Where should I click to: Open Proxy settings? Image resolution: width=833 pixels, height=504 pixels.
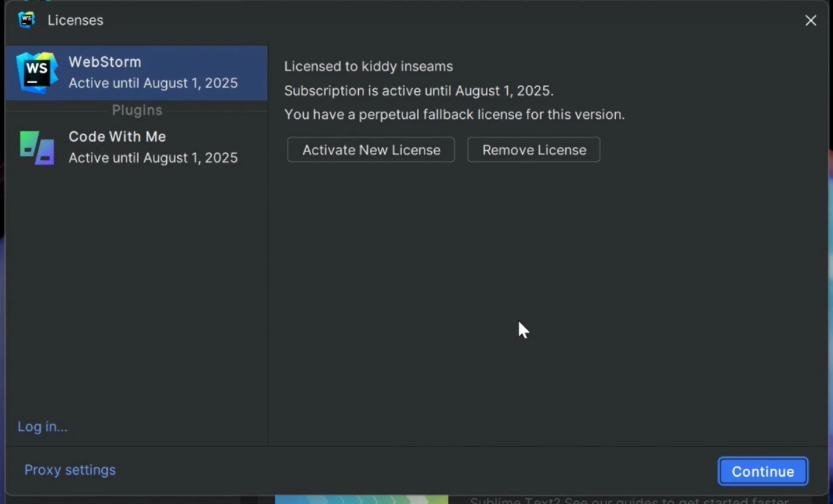pyautogui.click(x=70, y=470)
